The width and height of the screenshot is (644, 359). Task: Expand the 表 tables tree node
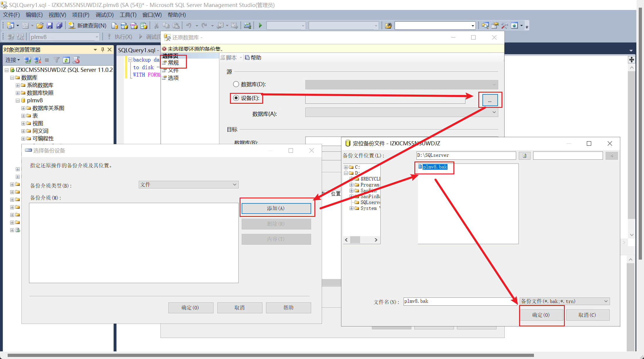click(x=23, y=116)
